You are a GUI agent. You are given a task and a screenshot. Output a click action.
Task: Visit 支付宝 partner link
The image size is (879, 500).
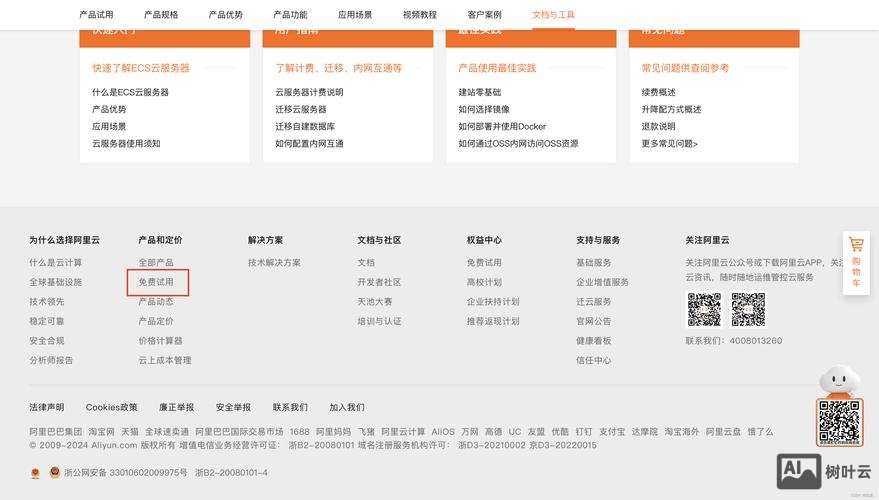[612, 432]
